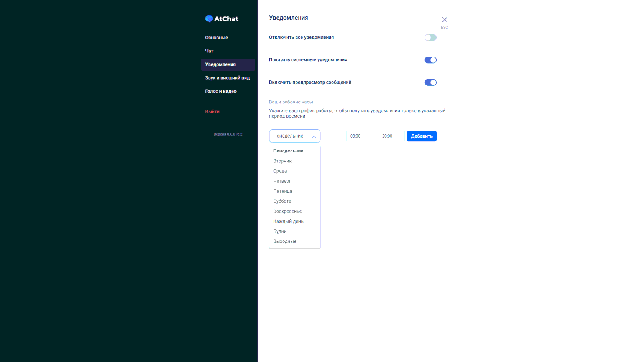Viewport: 644px width, 362px height.
Task: Select Понедельник in the dropdown list
Action: coord(295,151)
